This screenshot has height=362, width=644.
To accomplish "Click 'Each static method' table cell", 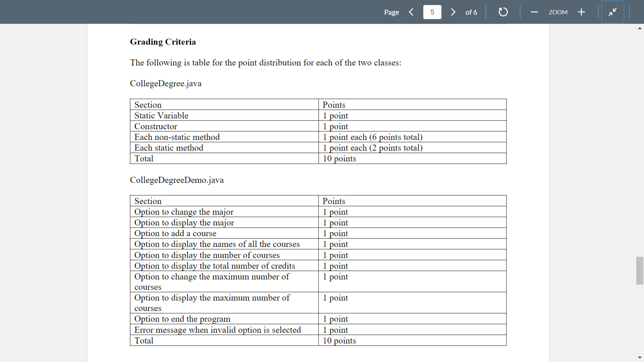I will coord(169,148).
